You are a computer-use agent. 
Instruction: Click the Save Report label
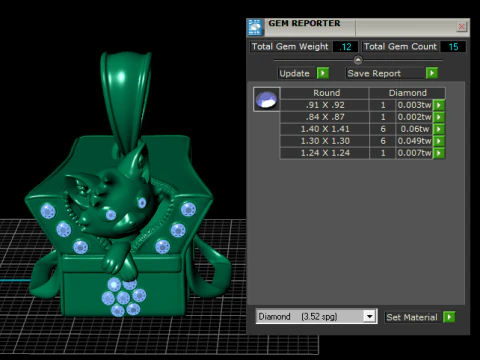(x=374, y=73)
